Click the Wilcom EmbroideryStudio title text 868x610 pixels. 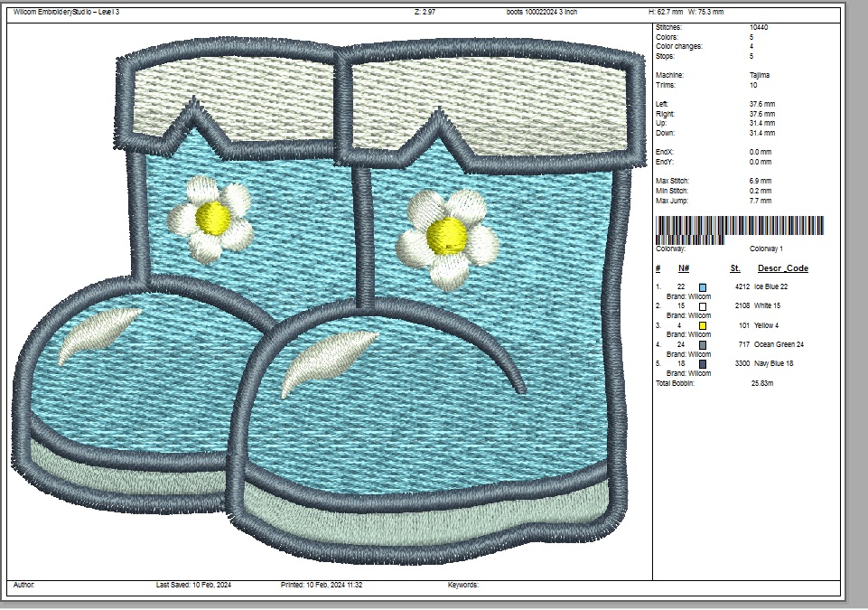tap(66, 12)
